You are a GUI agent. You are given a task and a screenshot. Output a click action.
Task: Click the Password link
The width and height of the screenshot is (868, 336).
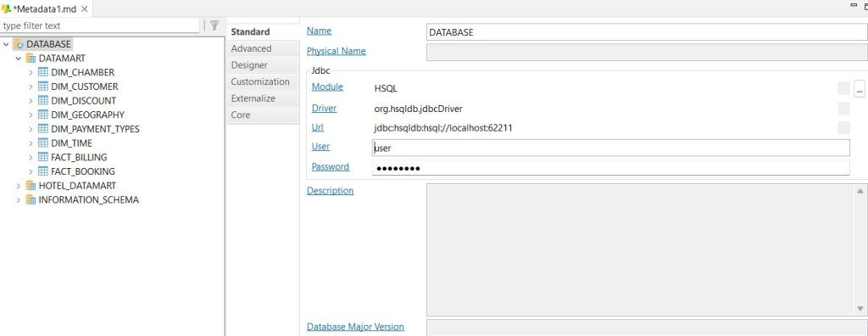click(331, 166)
